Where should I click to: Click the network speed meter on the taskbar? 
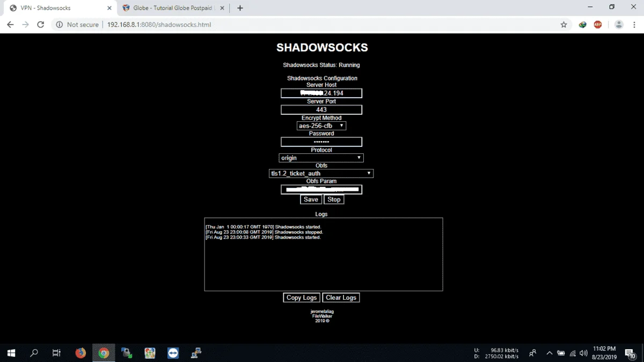[496, 353]
